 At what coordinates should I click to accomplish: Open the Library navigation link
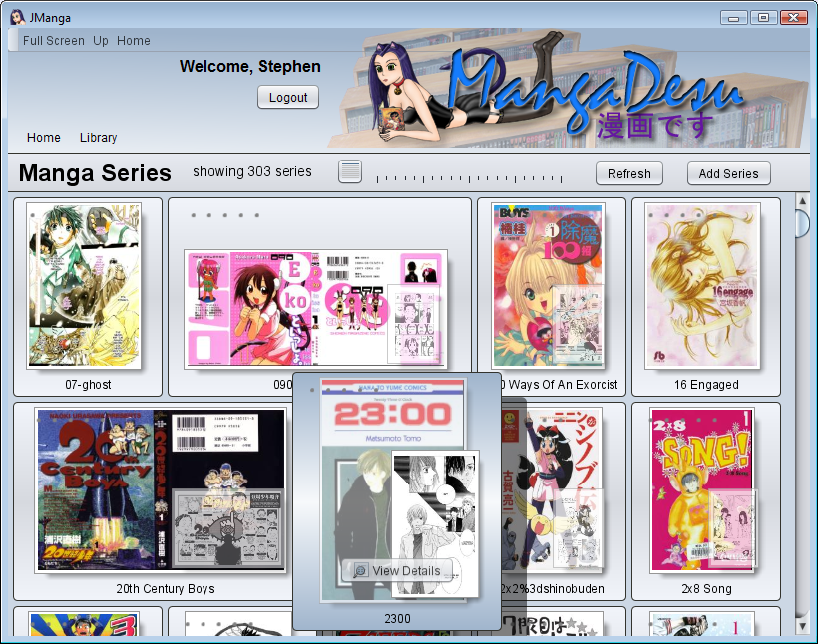(x=98, y=138)
